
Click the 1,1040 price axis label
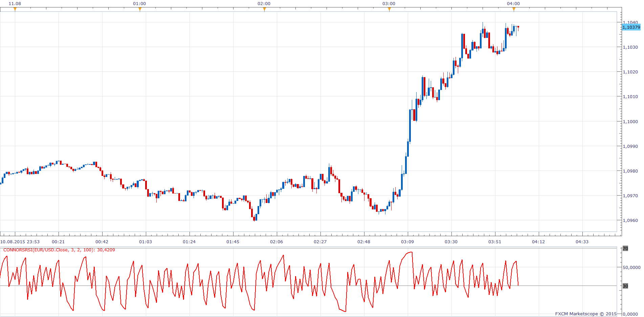[x=630, y=22]
